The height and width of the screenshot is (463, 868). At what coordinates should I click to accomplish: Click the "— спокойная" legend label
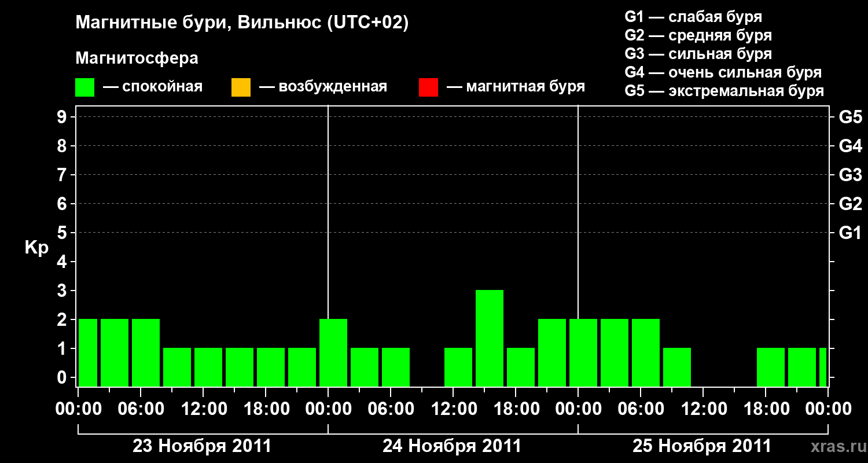point(153,87)
